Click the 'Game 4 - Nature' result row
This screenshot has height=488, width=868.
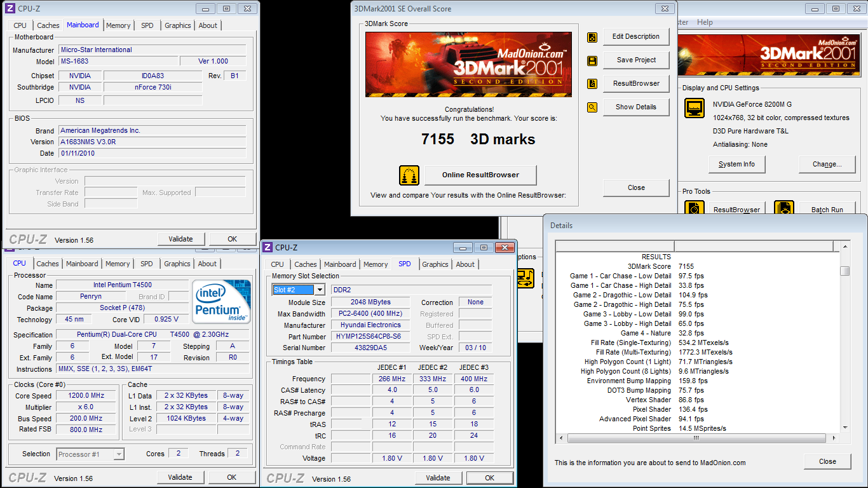698,333
